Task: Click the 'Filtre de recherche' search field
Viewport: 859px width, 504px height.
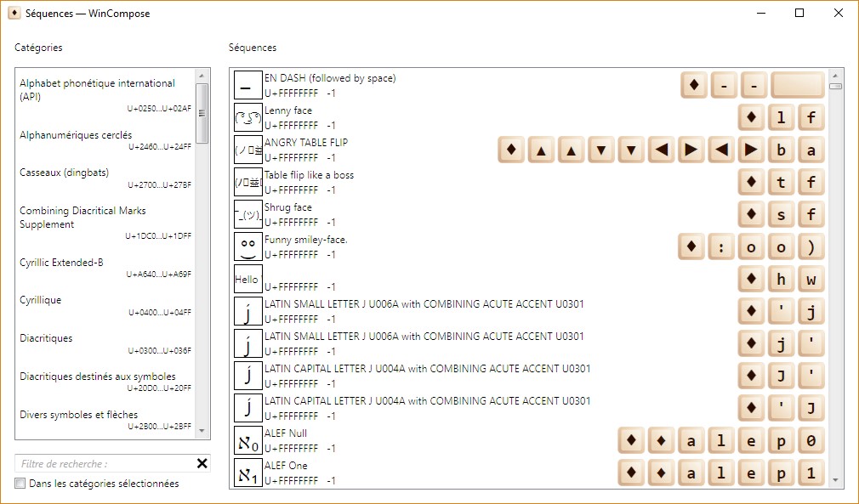Action: [x=102, y=464]
